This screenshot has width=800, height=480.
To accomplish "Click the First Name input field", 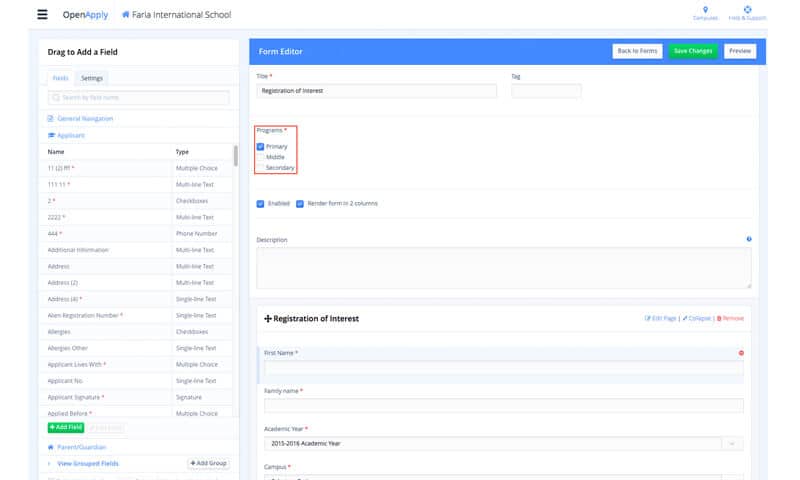I will point(504,368).
